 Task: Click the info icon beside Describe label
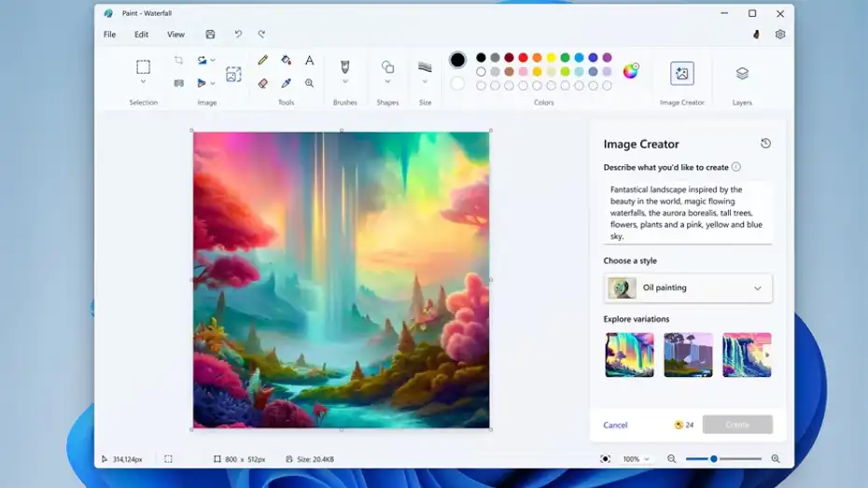coord(735,166)
